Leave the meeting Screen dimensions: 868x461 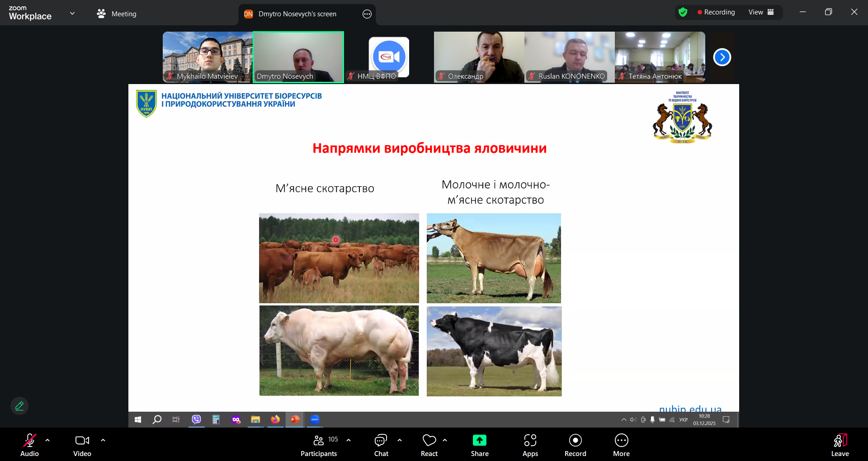(840, 445)
